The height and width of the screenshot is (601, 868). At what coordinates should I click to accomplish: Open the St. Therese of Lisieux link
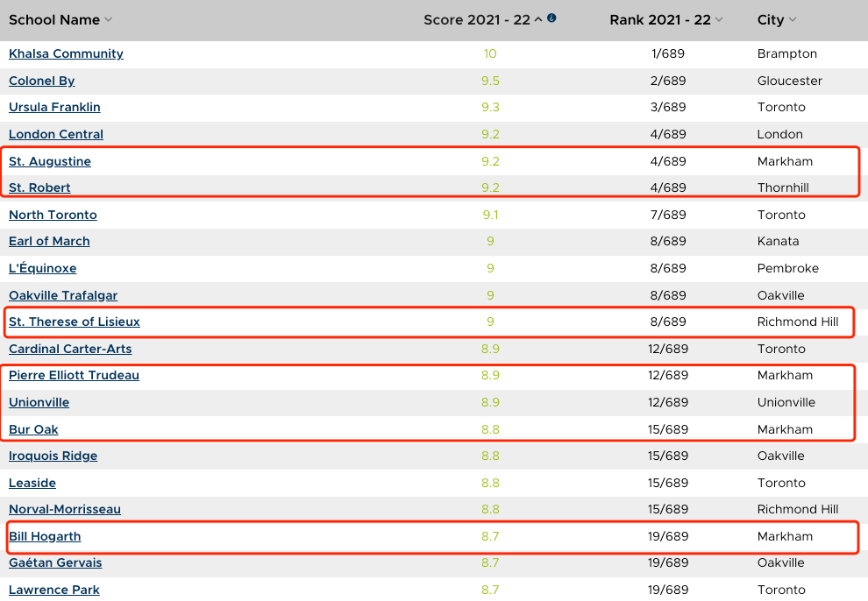pos(75,322)
